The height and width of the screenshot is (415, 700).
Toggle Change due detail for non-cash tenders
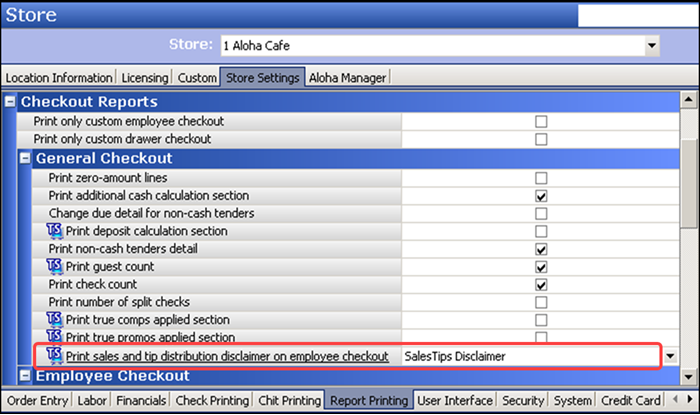click(541, 213)
